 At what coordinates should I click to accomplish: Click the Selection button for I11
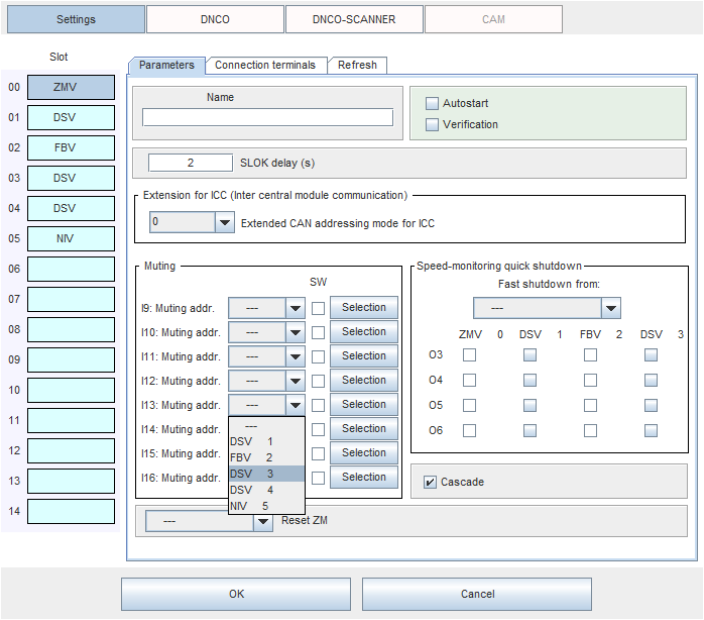click(364, 356)
